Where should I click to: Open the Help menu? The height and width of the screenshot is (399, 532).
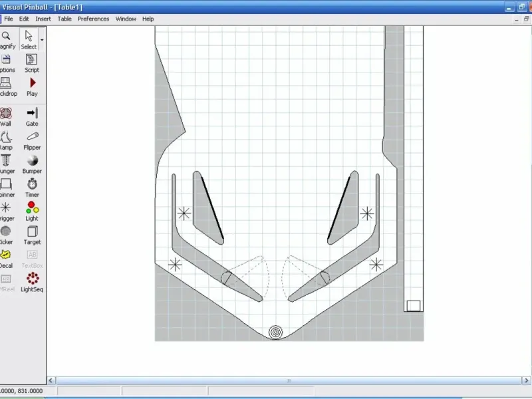148,19
